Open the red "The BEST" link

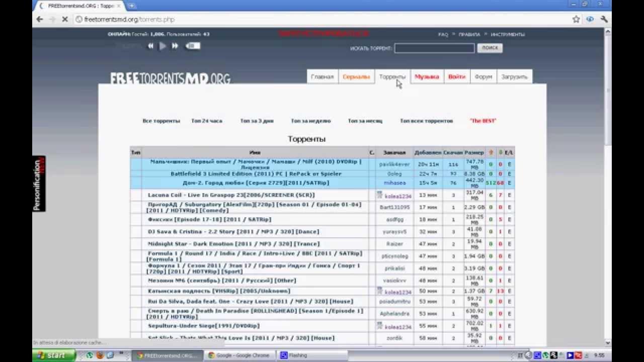tap(482, 121)
